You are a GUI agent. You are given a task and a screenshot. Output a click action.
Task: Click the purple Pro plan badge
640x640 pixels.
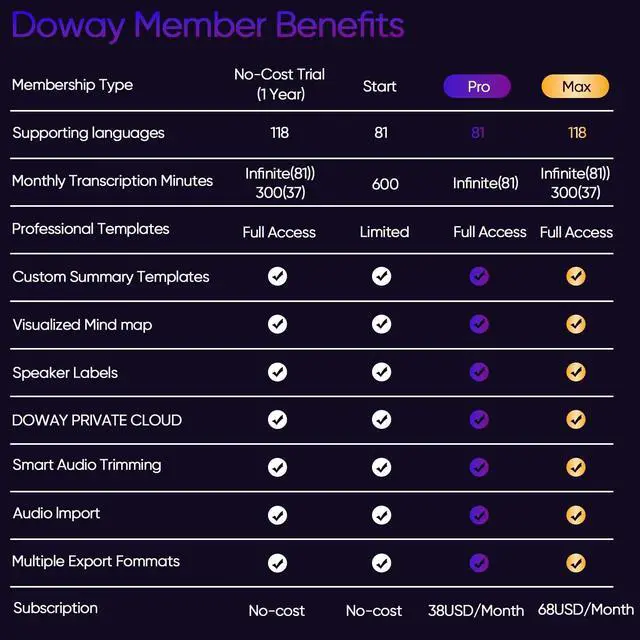pos(478,87)
